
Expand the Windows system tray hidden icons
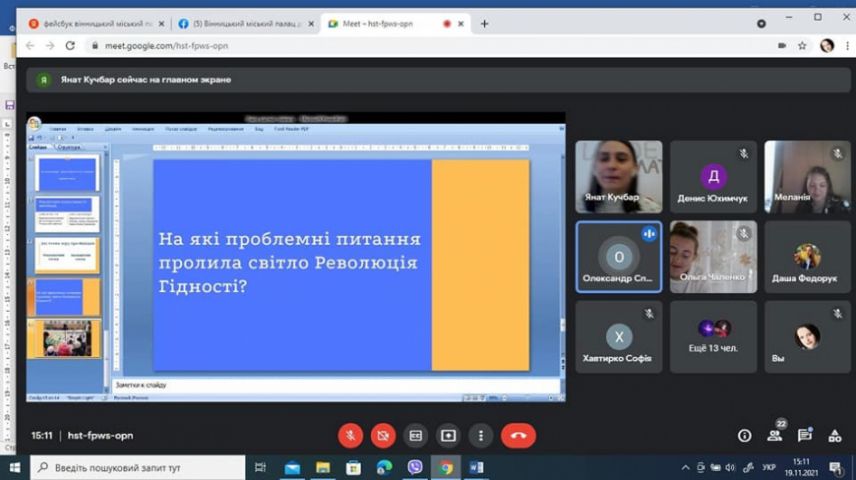click(686, 467)
